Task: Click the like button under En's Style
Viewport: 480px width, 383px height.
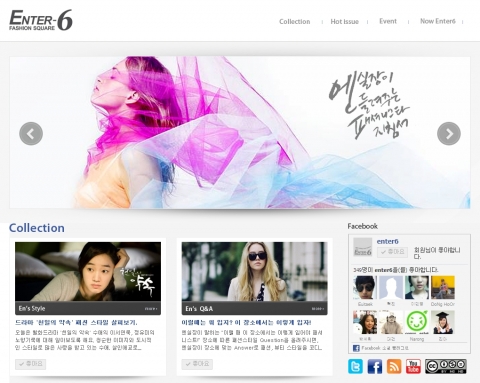Action: pyautogui.click(x=30, y=364)
